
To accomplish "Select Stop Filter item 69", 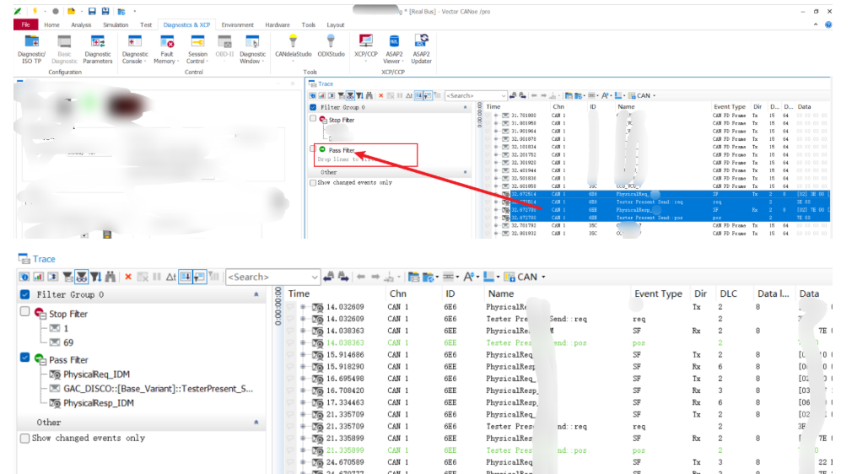I will [x=68, y=342].
